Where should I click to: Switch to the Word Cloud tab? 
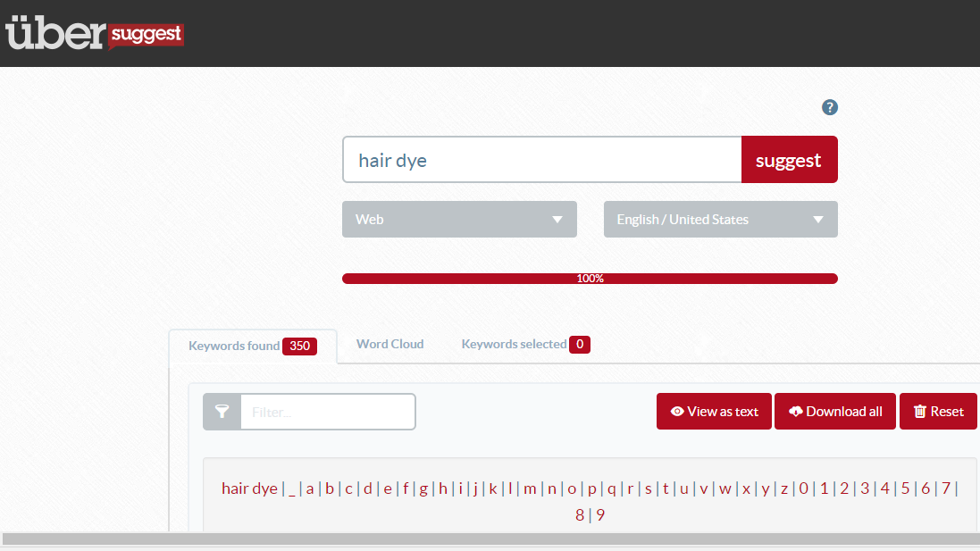tap(389, 344)
